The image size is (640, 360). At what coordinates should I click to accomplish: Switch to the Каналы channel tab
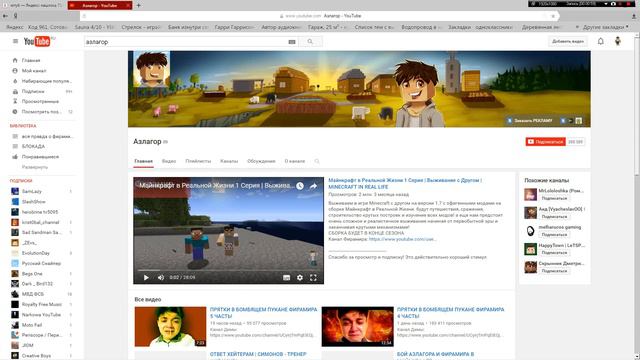[x=229, y=161]
